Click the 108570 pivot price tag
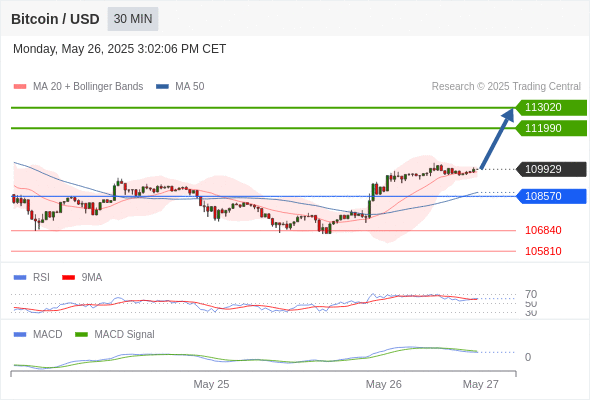Screen dimensions: 590x400 tap(551, 196)
